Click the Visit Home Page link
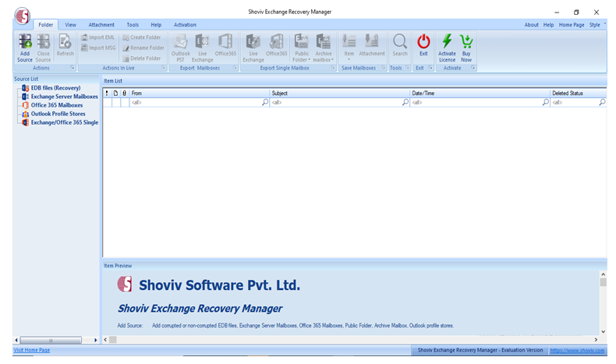Screen dimensions: 616x364 [32, 350]
